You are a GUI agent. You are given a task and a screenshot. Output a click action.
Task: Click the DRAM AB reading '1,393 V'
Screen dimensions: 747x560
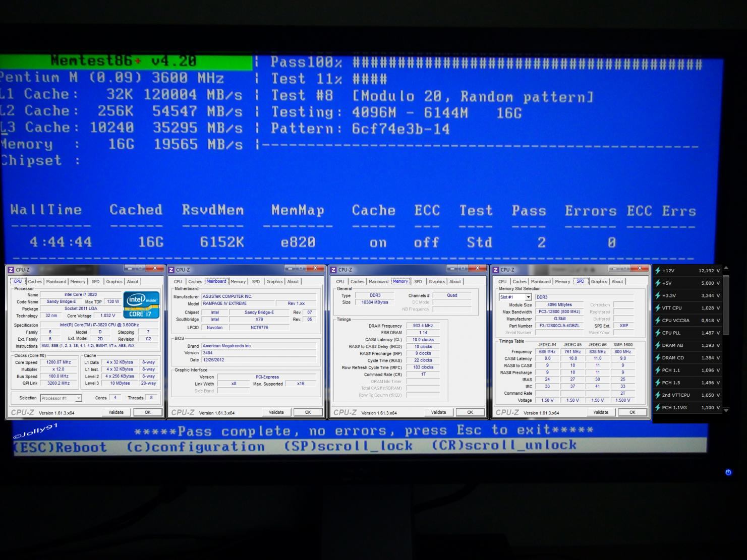point(710,345)
